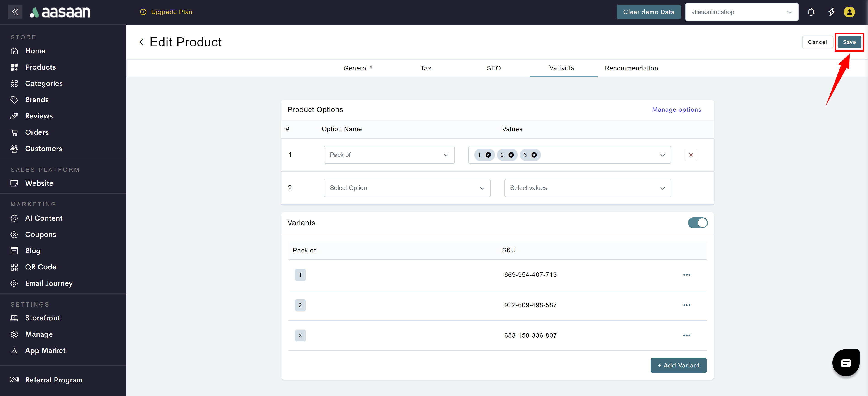Remove value 1 from Pack of values
The height and width of the screenshot is (396, 868).
click(488, 155)
